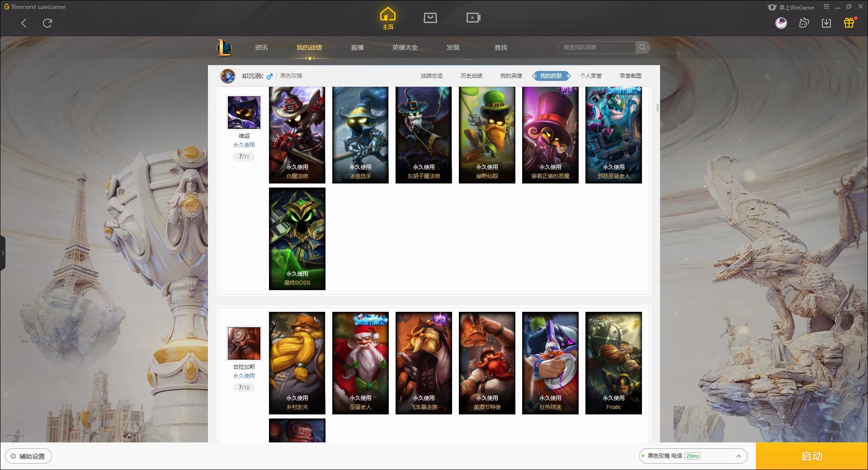The width and height of the screenshot is (868, 470).
Task: Open the music share icon
Action: coord(804,23)
